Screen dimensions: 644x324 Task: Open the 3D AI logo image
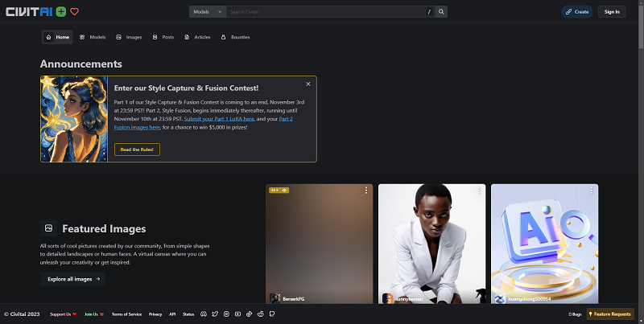pyautogui.click(x=545, y=244)
